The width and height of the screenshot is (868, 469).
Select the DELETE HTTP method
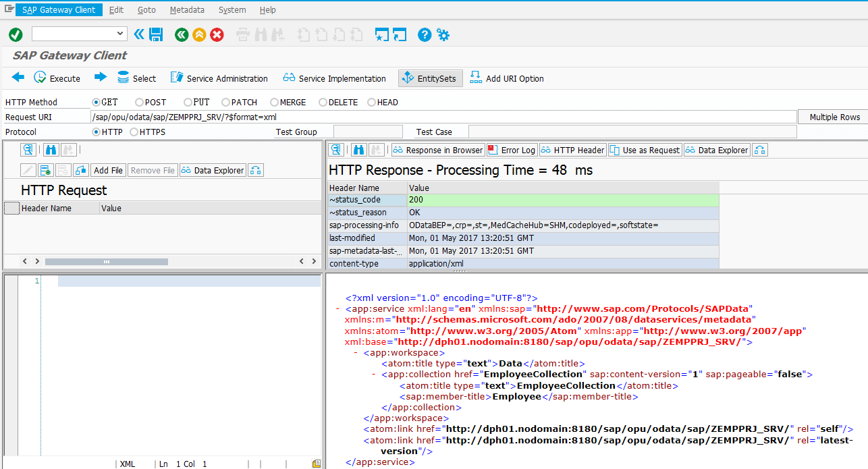point(323,103)
